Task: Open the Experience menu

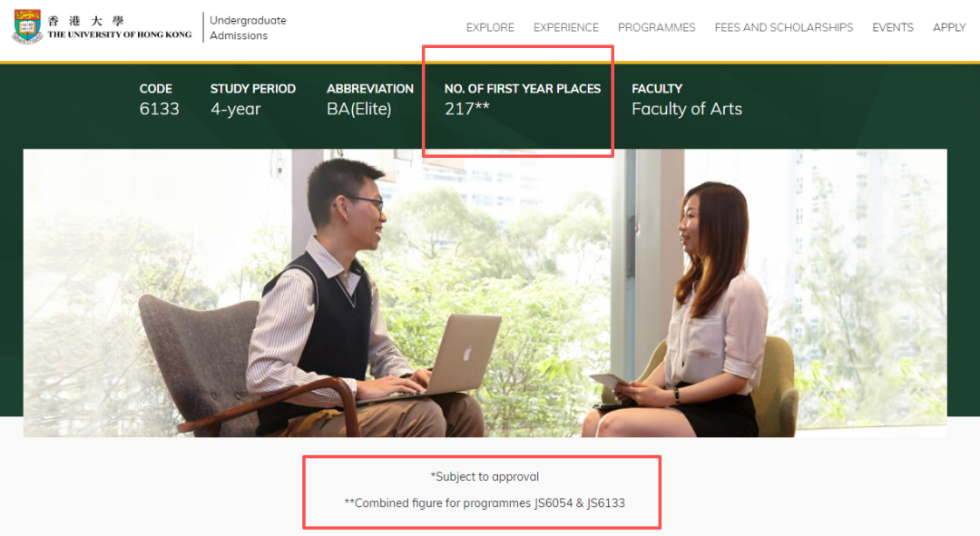Action: tap(565, 27)
